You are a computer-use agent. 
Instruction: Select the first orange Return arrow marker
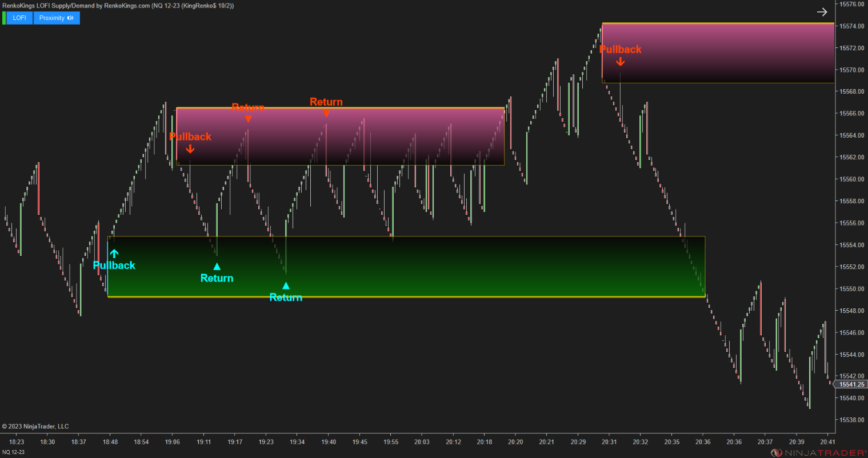click(248, 118)
